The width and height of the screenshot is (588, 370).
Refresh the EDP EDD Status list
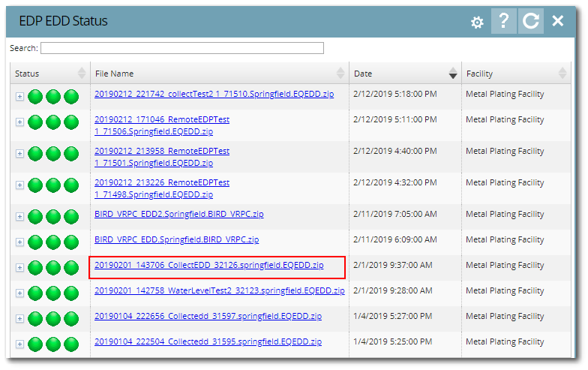coord(531,22)
